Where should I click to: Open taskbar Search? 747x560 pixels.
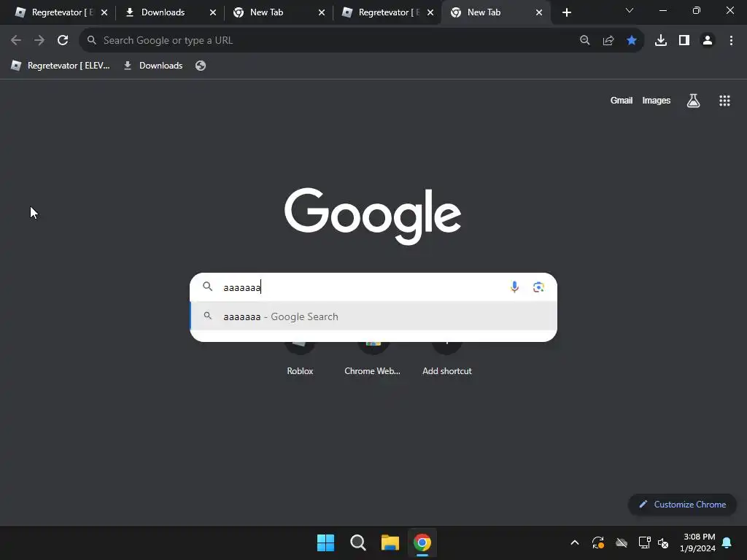pos(357,542)
